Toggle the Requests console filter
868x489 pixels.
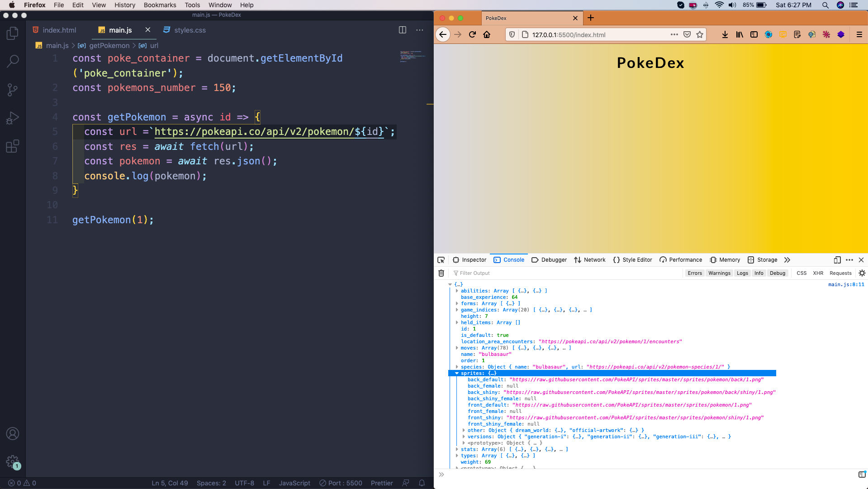pyautogui.click(x=840, y=273)
